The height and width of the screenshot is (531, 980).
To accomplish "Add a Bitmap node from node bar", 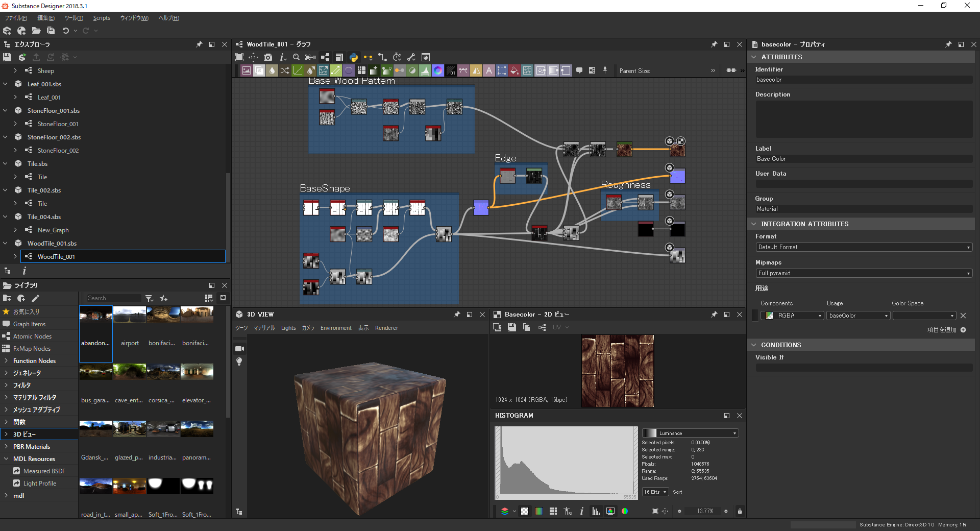I will coord(247,70).
